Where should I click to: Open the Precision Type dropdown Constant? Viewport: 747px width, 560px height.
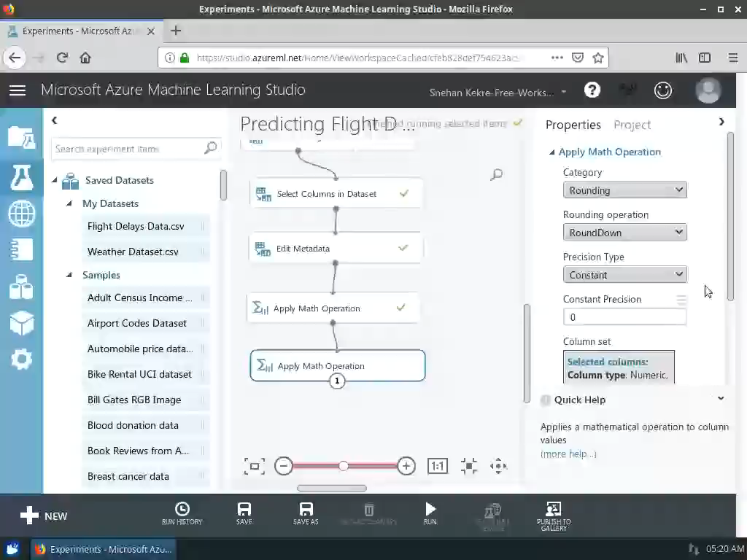click(x=624, y=275)
